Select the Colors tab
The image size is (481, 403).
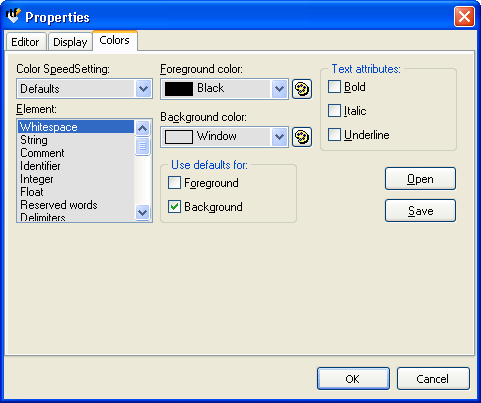click(114, 40)
